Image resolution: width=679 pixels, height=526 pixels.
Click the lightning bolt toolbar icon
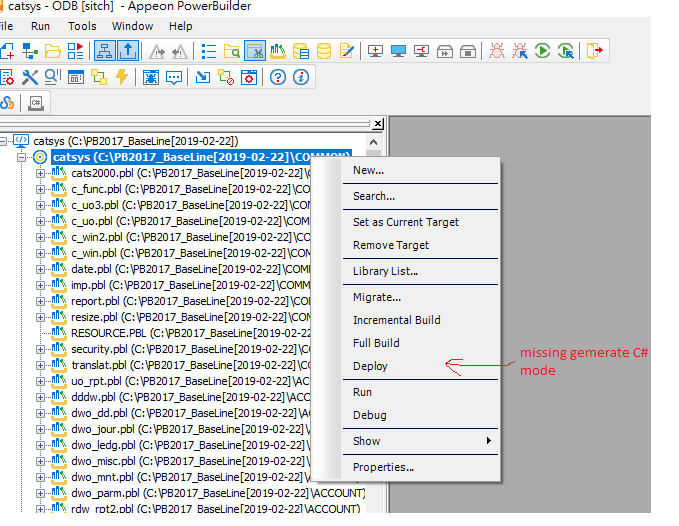(x=122, y=77)
